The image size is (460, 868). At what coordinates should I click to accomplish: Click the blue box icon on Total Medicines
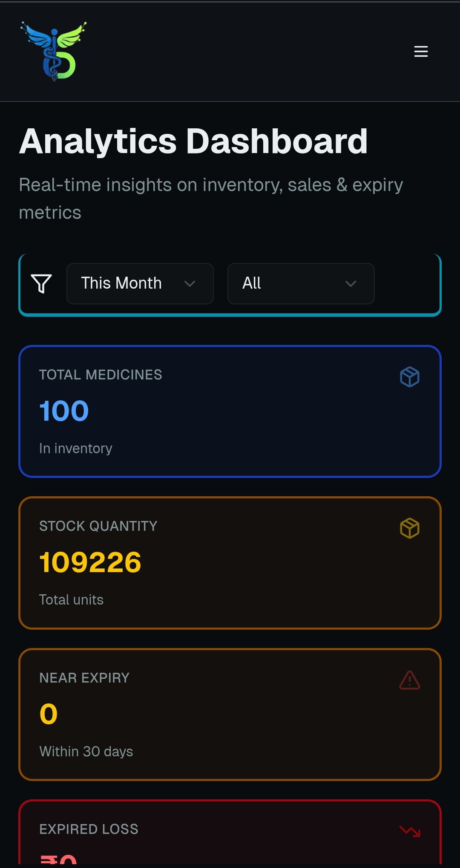pyautogui.click(x=410, y=377)
